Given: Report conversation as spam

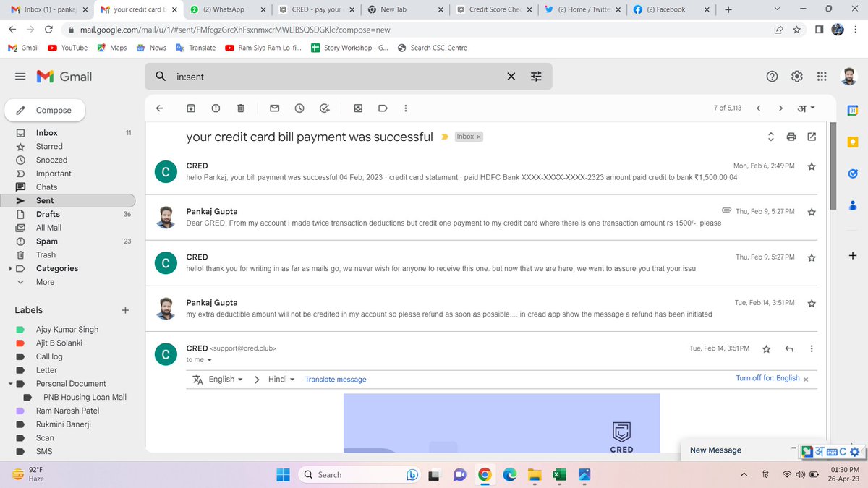Looking at the screenshot, I should (x=216, y=108).
